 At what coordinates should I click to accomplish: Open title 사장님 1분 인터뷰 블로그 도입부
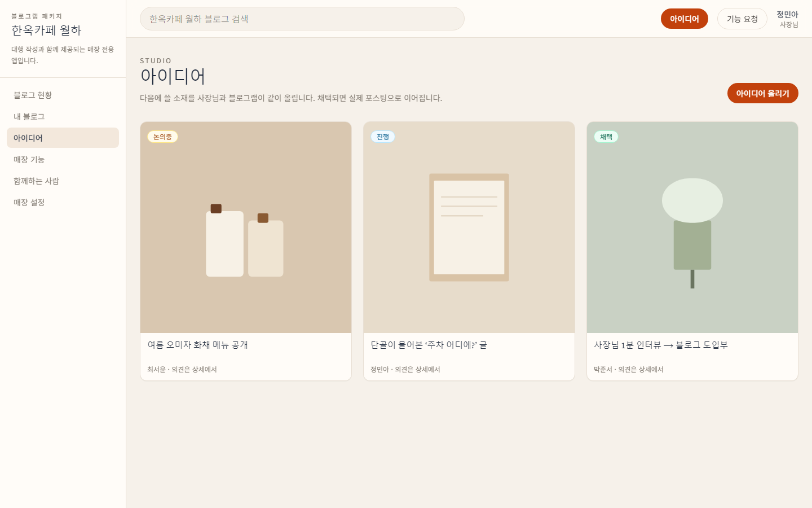click(661, 345)
